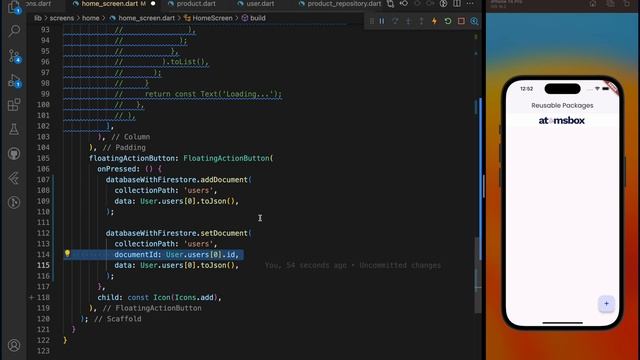Screen dimensions: 640x360
Task: Stop the debug session
Action: [x=461, y=21]
